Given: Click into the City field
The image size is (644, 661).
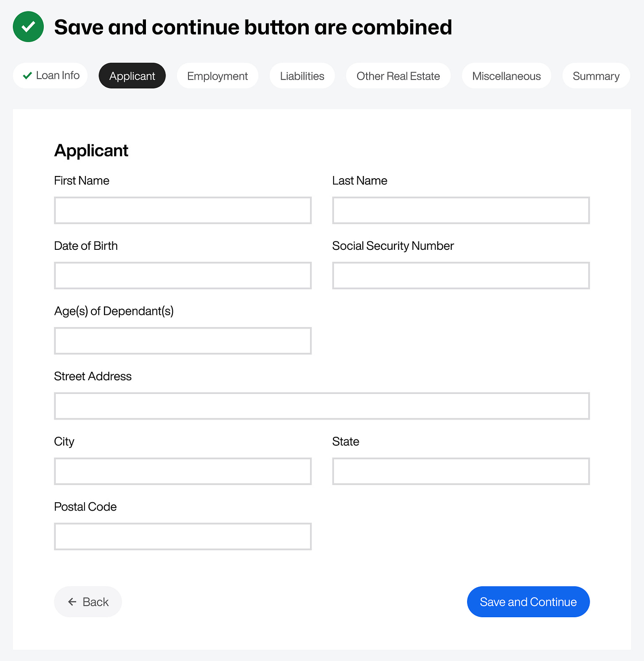Looking at the screenshot, I should point(183,471).
